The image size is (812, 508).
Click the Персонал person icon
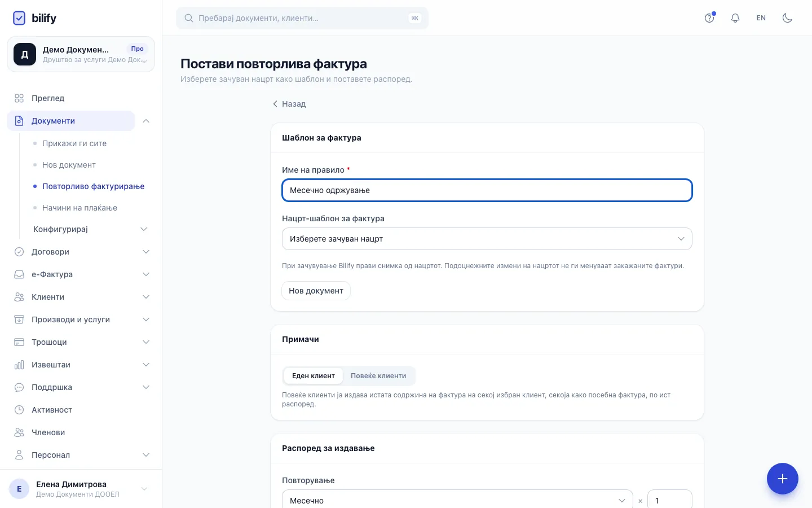pyautogui.click(x=19, y=455)
